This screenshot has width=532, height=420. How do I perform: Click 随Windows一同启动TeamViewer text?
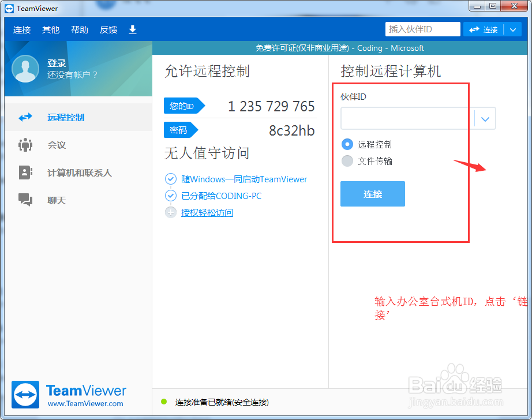pos(244,179)
